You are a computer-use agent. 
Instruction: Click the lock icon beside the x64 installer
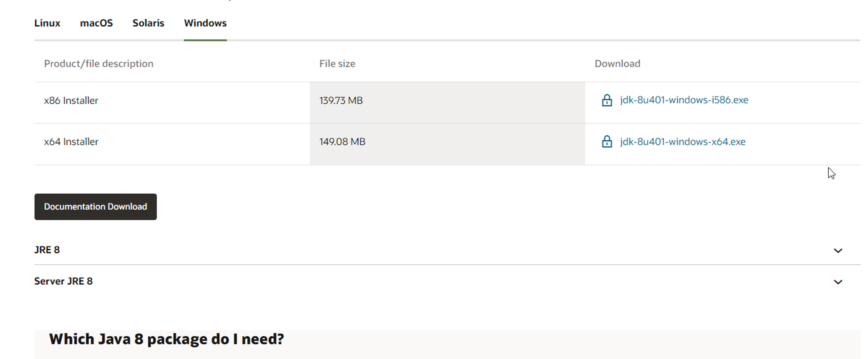coord(606,142)
